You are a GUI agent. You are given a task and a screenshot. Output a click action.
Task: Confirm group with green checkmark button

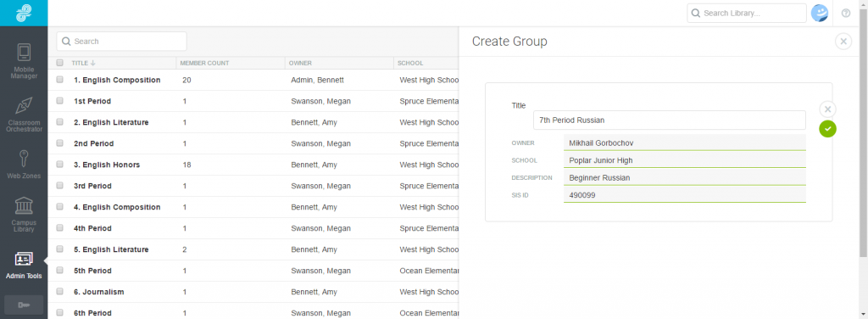point(827,128)
